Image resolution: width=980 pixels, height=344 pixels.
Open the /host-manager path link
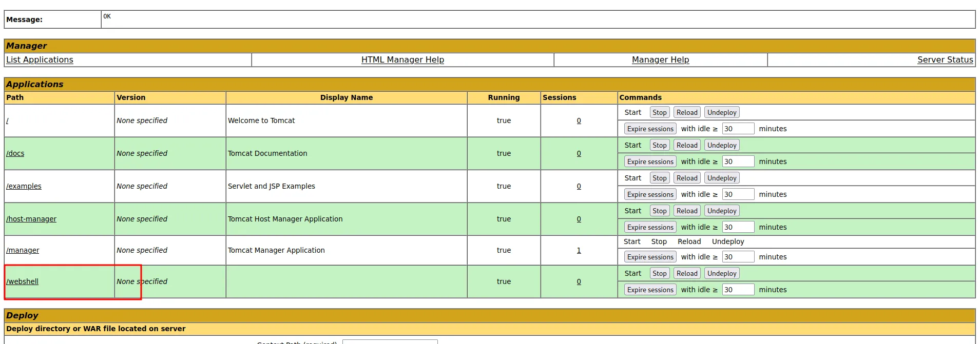coord(31,219)
